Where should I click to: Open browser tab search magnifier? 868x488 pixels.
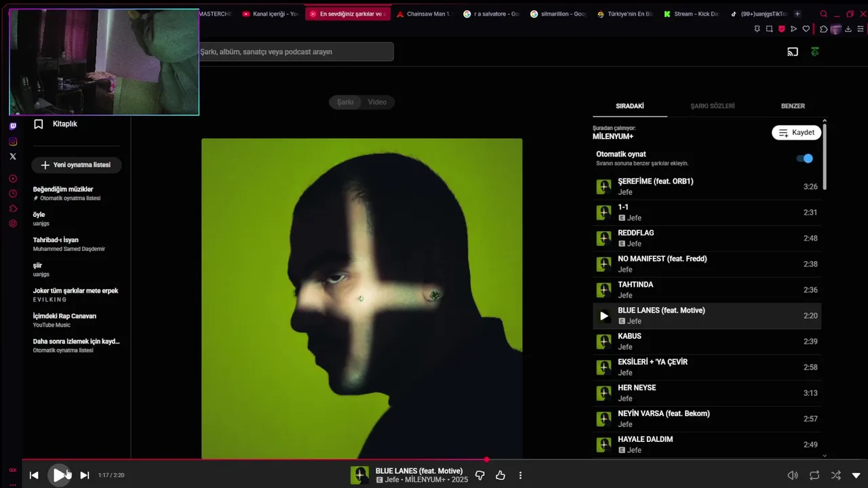[x=824, y=14]
